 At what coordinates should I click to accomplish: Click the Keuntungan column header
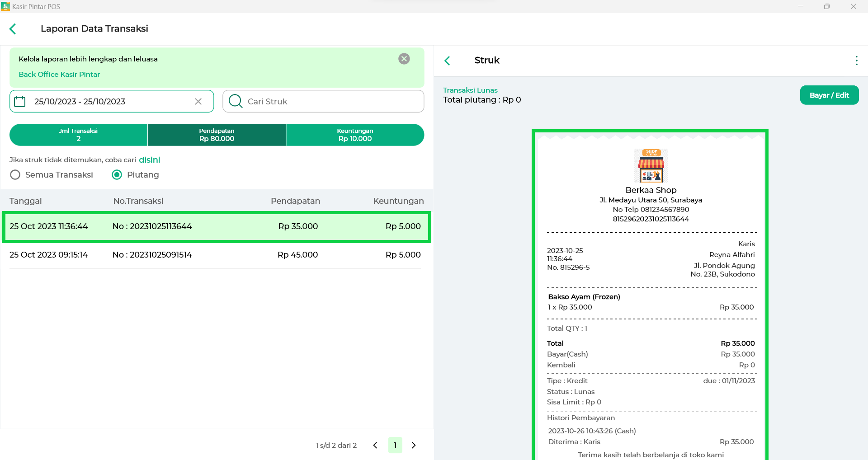[x=398, y=201]
